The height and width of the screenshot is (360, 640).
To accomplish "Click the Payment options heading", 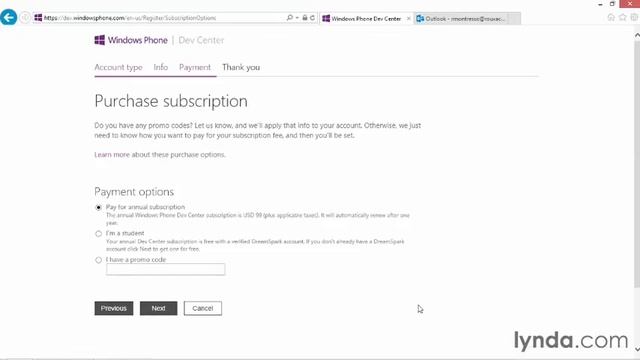I will tap(134, 192).
